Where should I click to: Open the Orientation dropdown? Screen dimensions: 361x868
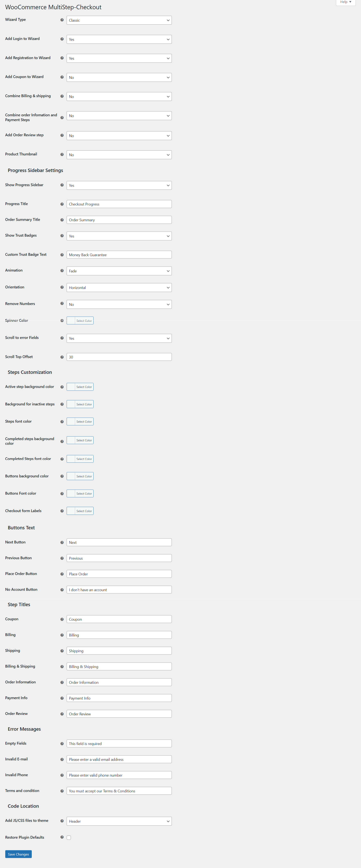[119, 287]
